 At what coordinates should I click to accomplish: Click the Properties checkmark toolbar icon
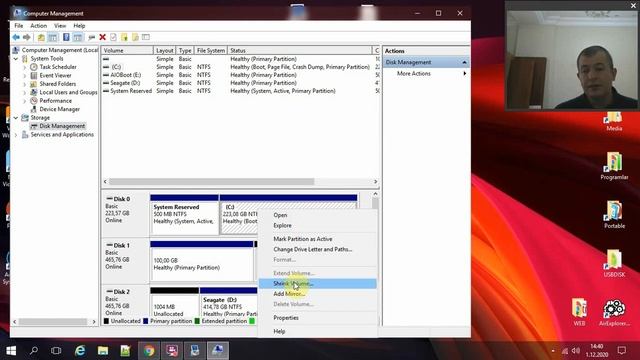pyautogui.click(x=113, y=37)
